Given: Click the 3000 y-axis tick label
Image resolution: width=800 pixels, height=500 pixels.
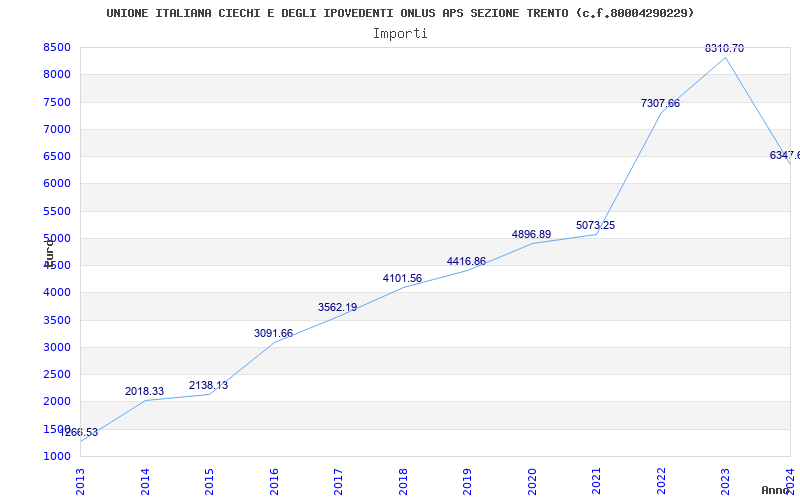Looking at the screenshot, I should point(57,347).
